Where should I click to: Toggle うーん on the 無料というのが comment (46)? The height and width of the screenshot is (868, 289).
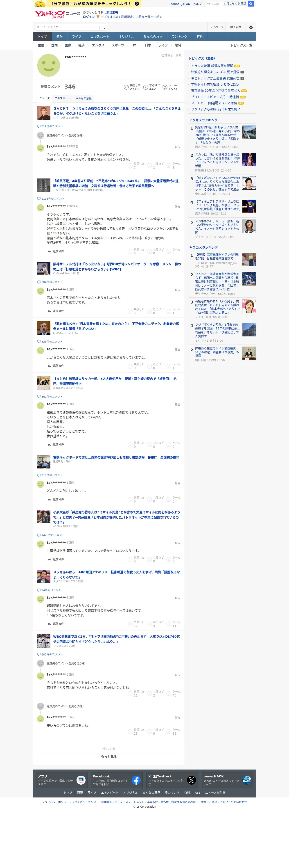coord(174,693)
